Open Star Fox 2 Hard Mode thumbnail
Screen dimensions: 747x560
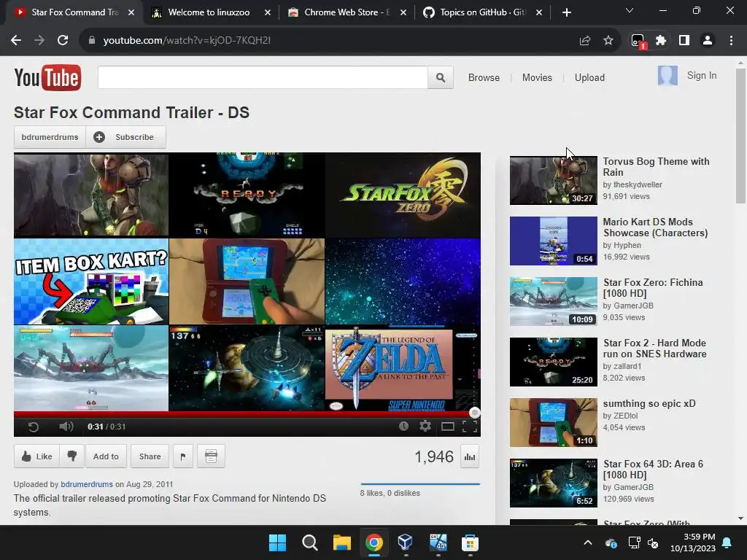click(553, 362)
